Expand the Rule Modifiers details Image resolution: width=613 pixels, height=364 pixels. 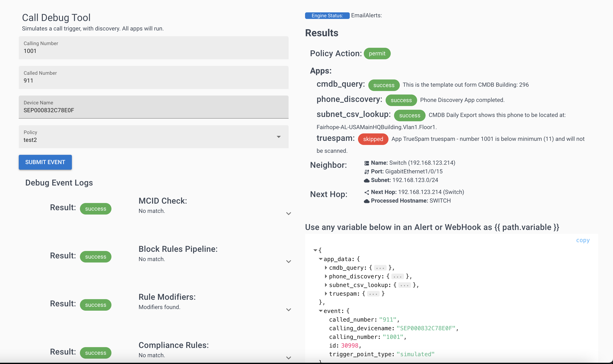coord(289,310)
